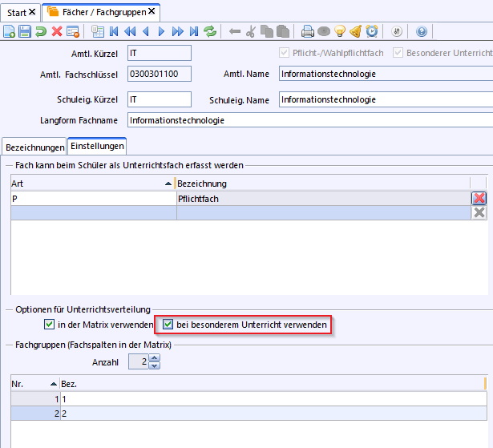Click the grey oval icon beside the printer

click(x=324, y=31)
